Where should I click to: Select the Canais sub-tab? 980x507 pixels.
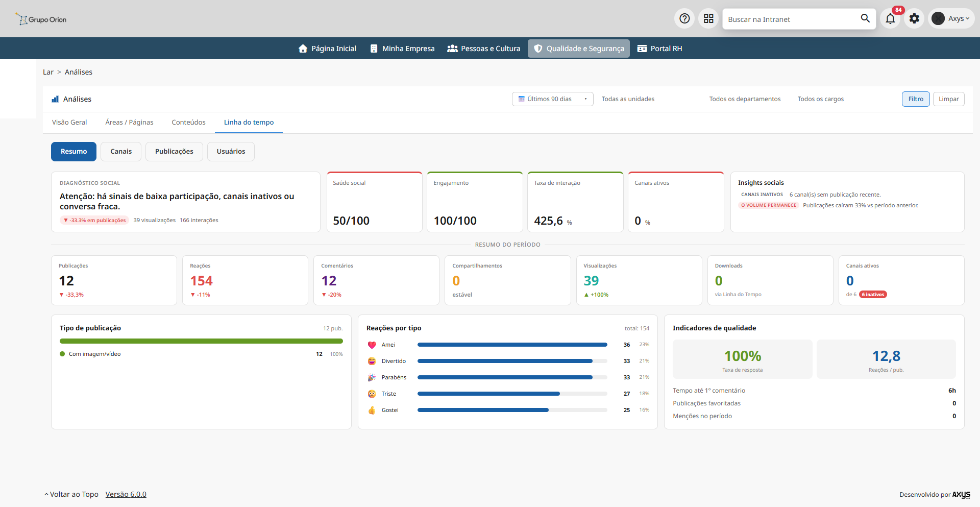click(x=121, y=152)
